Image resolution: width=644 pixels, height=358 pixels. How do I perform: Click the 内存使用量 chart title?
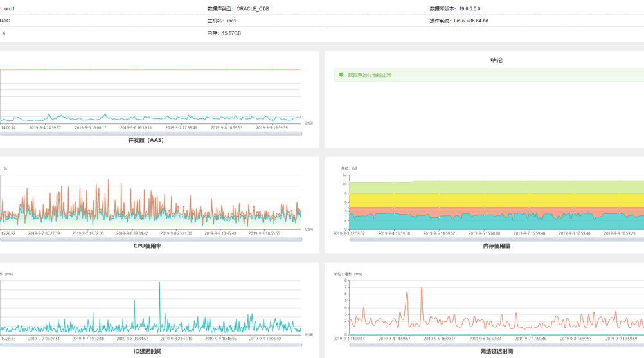[x=496, y=246]
